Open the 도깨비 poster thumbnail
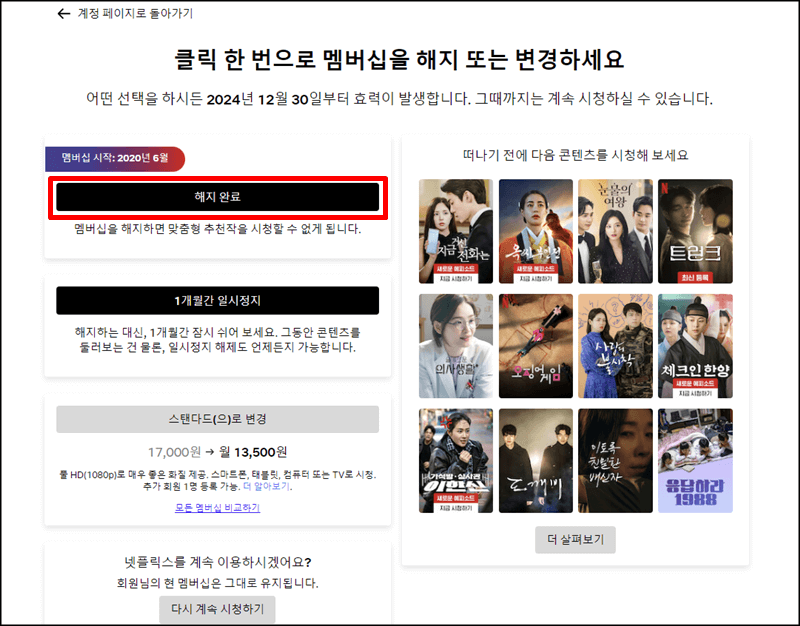 pos(536,461)
